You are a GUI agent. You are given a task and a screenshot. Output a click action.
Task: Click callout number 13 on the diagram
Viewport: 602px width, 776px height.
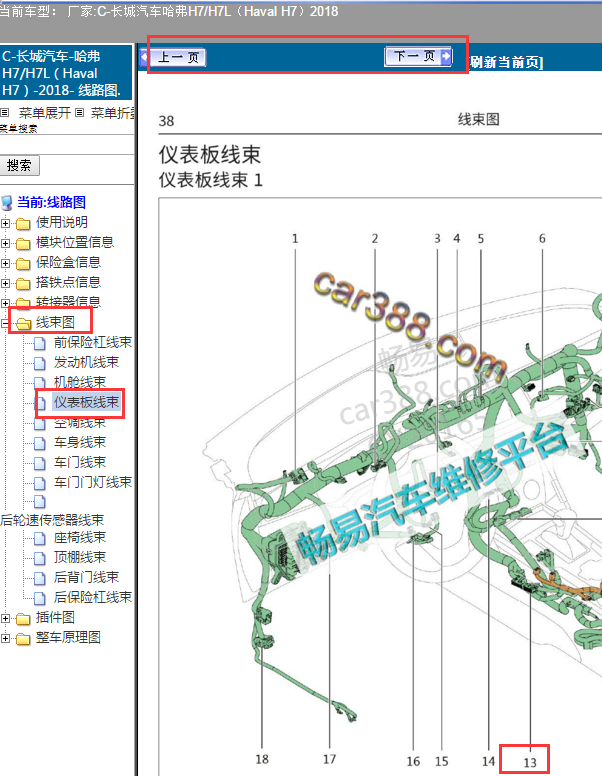coord(530,763)
